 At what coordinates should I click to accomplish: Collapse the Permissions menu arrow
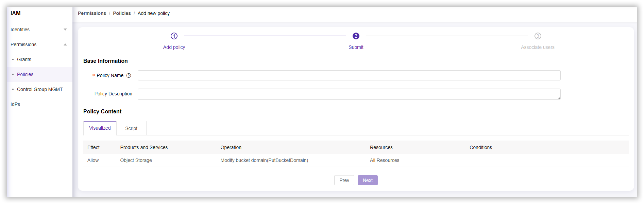click(x=65, y=44)
